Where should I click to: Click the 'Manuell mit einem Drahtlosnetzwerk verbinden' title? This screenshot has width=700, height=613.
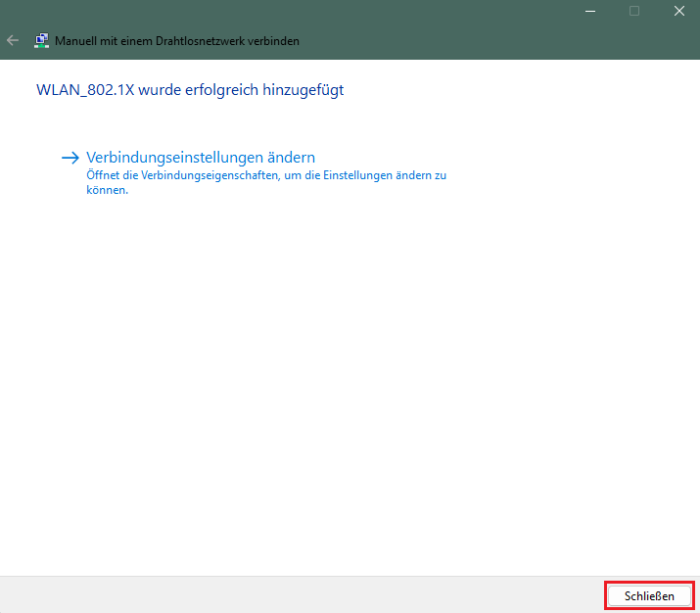(177, 41)
